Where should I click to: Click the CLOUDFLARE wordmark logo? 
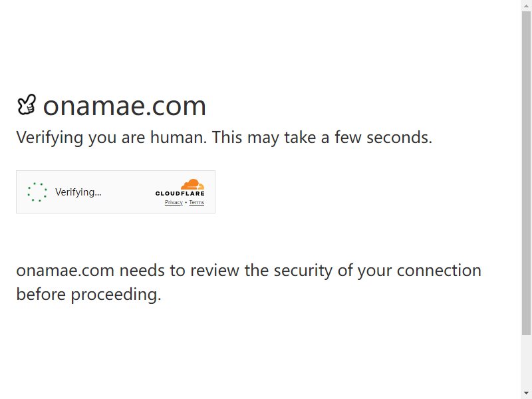pos(180,194)
